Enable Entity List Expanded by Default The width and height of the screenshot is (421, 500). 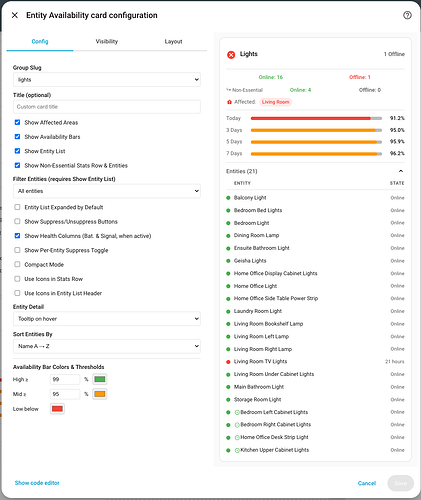[17, 207]
